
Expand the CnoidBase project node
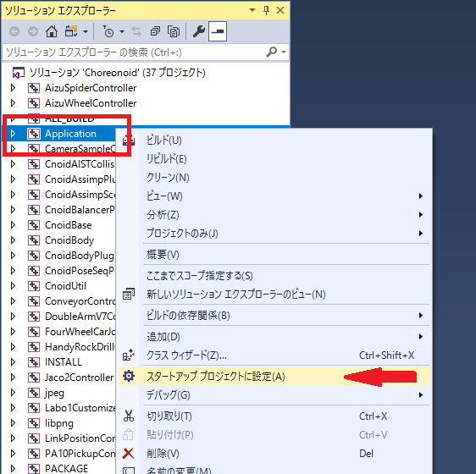(x=13, y=225)
